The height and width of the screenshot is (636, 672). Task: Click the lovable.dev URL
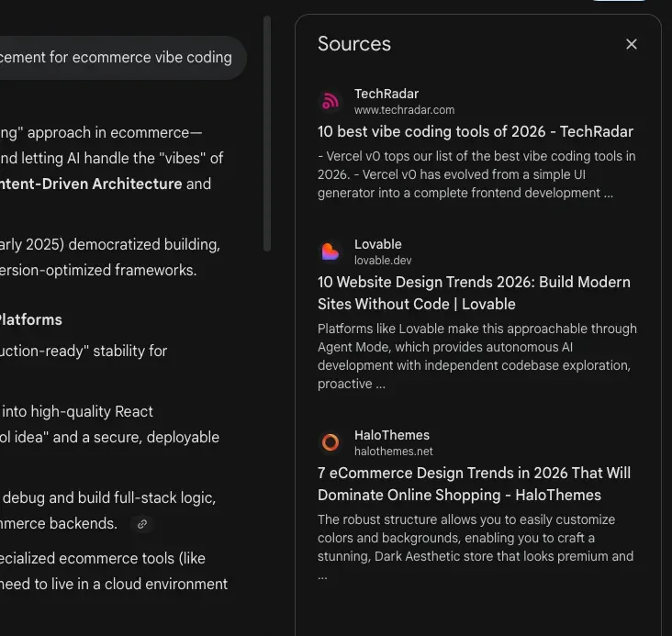click(x=383, y=261)
